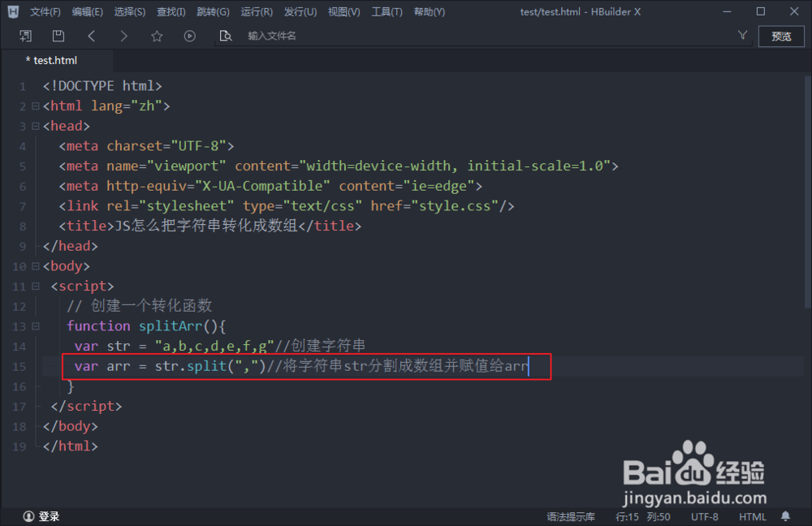Click the new file toolbar icon
The image size is (812, 526).
25,36
